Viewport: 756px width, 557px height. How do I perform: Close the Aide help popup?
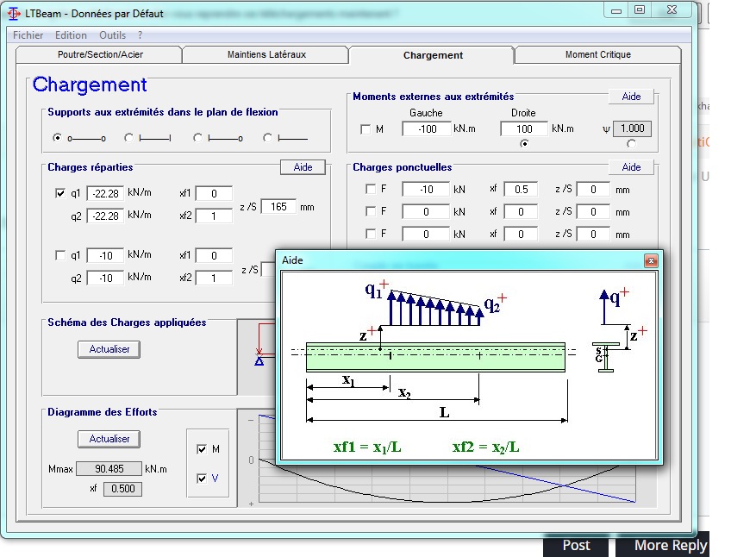click(x=651, y=261)
